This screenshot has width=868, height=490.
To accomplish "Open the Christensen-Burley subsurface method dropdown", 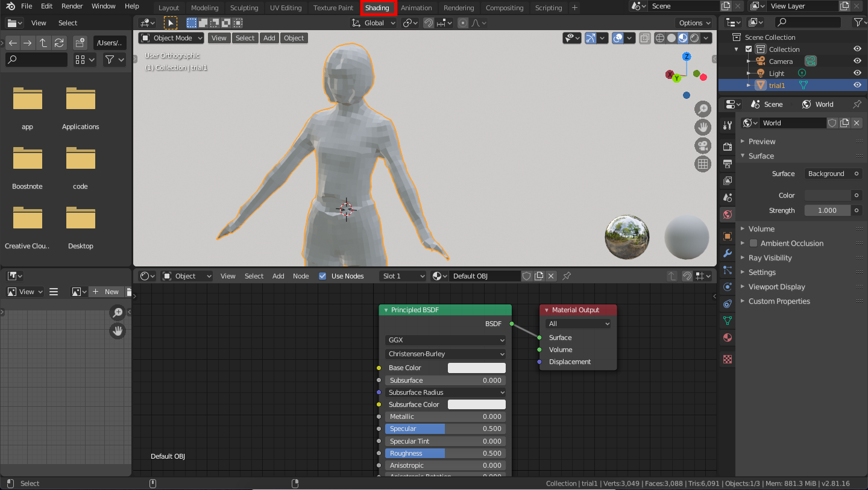I will (445, 354).
